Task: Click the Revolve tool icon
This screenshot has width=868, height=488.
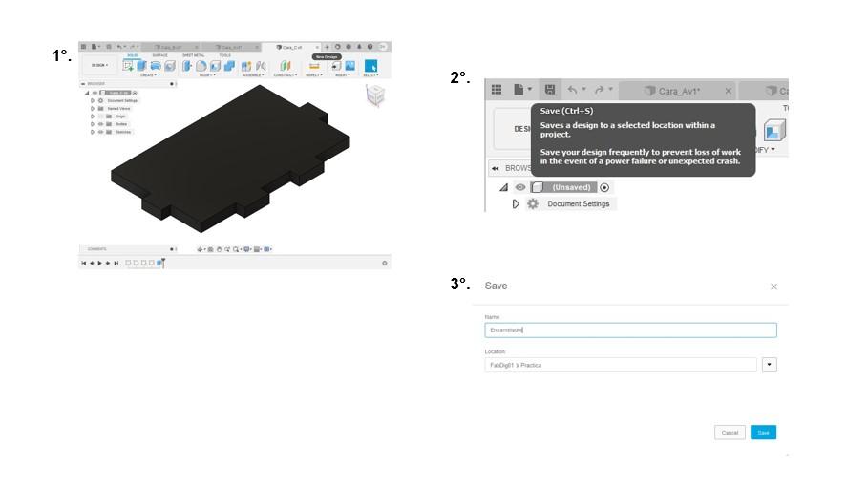Action: click(x=156, y=66)
